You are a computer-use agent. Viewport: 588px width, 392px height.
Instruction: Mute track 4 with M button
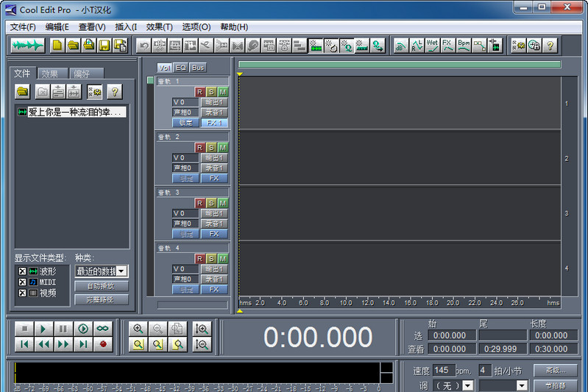point(223,259)
